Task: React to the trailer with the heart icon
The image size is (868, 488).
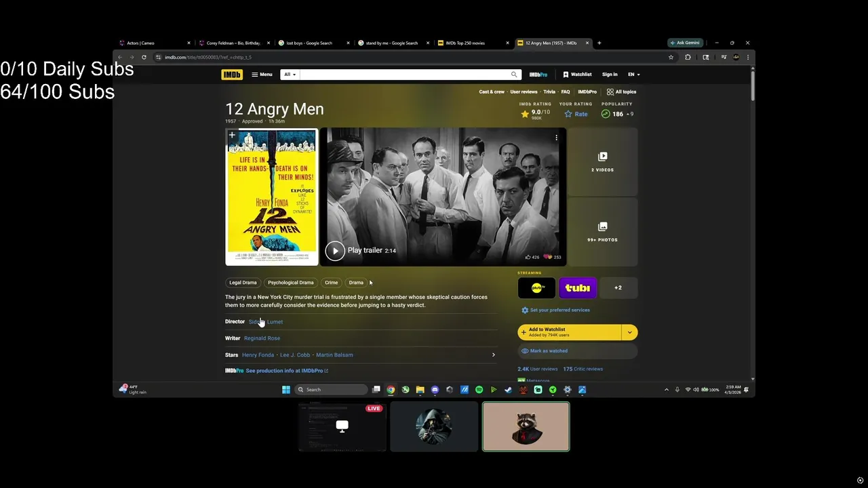Action: click(548, 257)
